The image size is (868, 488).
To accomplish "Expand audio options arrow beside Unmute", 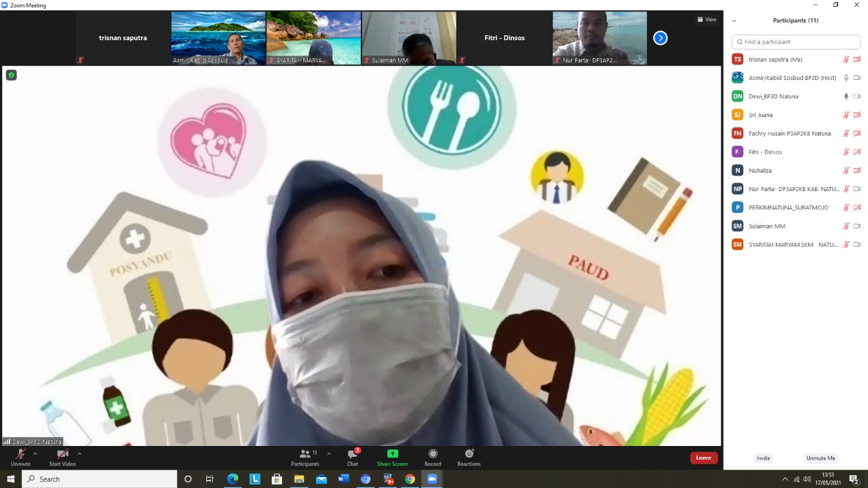I will tap(35, 454).
